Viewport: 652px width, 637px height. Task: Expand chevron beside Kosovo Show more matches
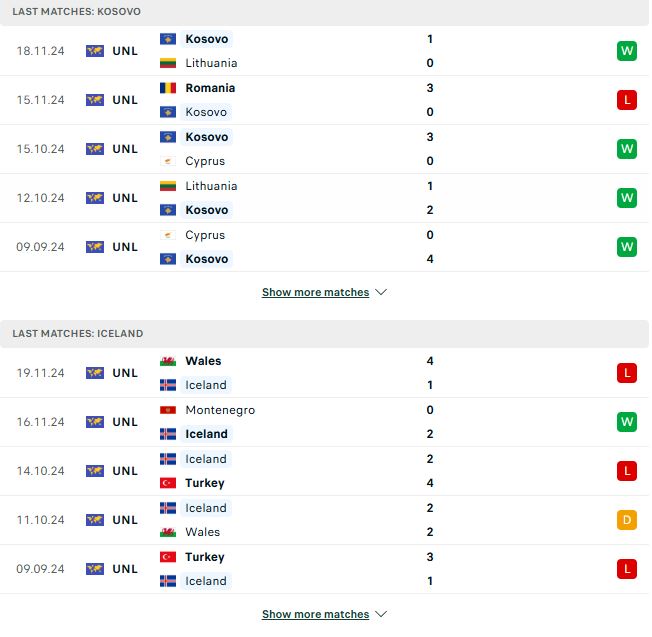click(x=381, y=293)
